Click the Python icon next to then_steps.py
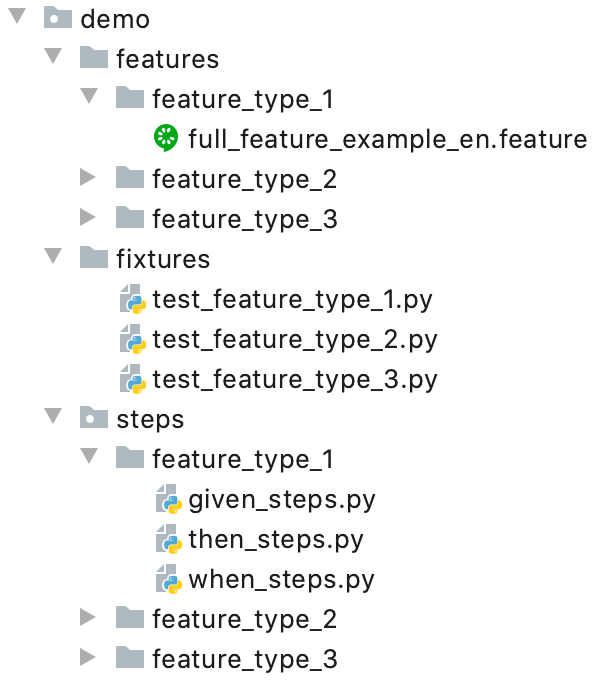 [x=169, y=539]
